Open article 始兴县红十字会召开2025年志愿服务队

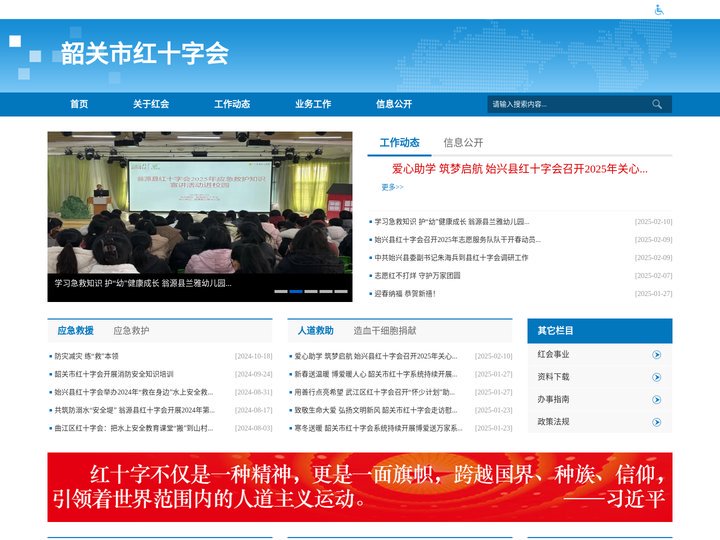(x=457, y=240)
